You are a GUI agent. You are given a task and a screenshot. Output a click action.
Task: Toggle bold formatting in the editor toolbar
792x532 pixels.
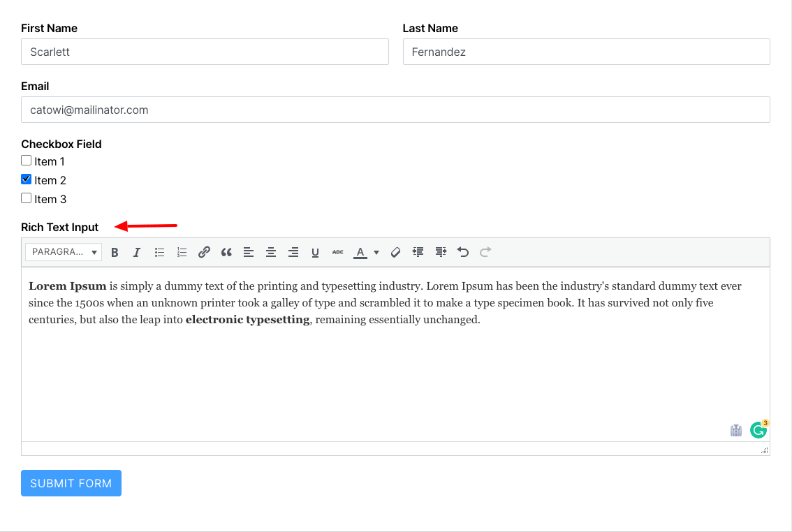pyautogui.click(x=115, y=252)
